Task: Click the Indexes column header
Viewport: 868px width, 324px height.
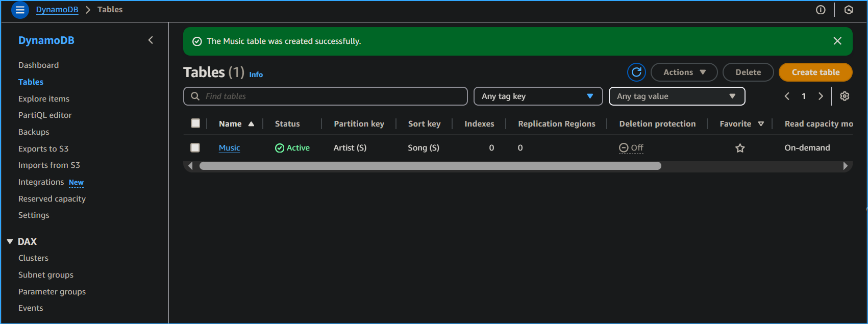Action: (479, 124)
